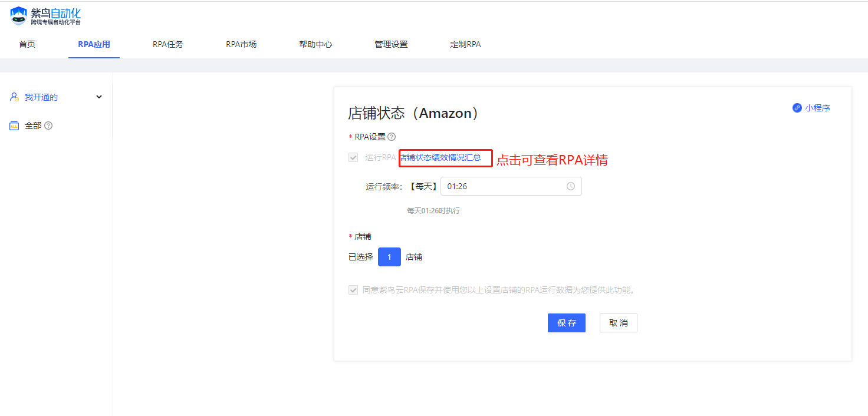Image resolution: width=868 pixels, height=416 pixels.
Task: Select 我开通的 in the sidebar
Action: click(x=41, y=97)
